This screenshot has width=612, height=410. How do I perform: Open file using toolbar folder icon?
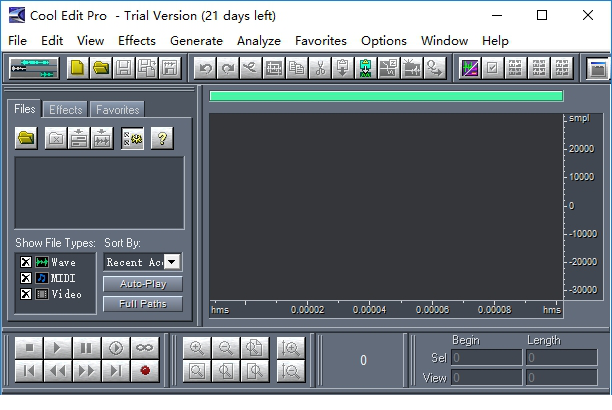coord(101,68)
